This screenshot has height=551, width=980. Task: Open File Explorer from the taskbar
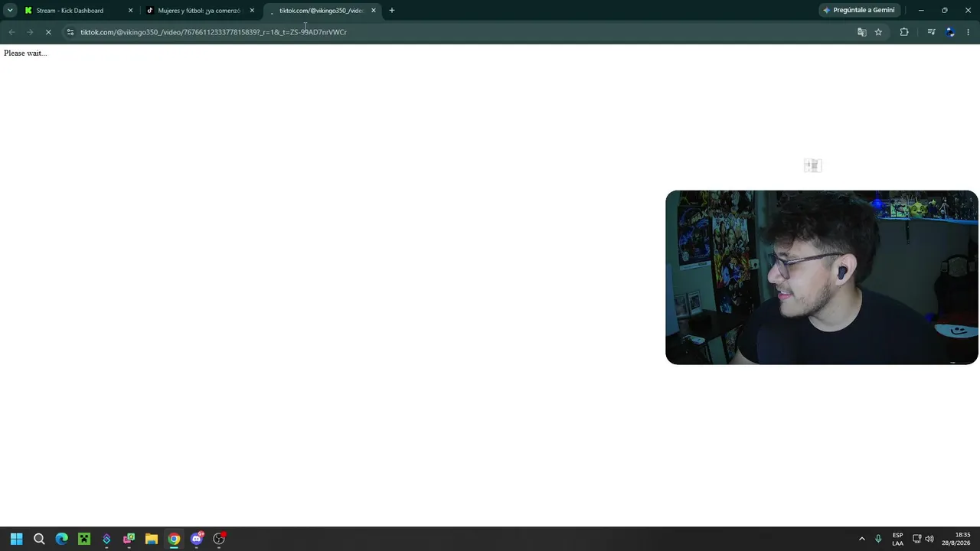point(152,539)
